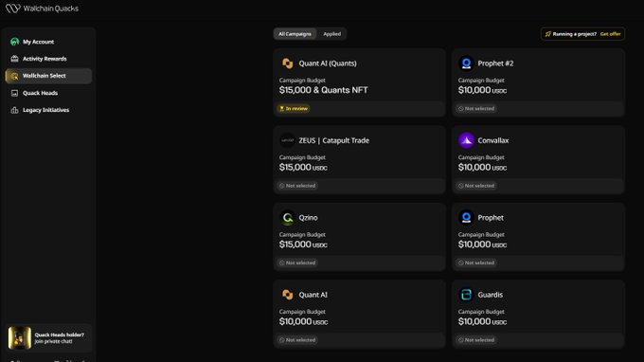Click the Prophet #2 project logo
644x362 pixels.
[x=466, y=63]
